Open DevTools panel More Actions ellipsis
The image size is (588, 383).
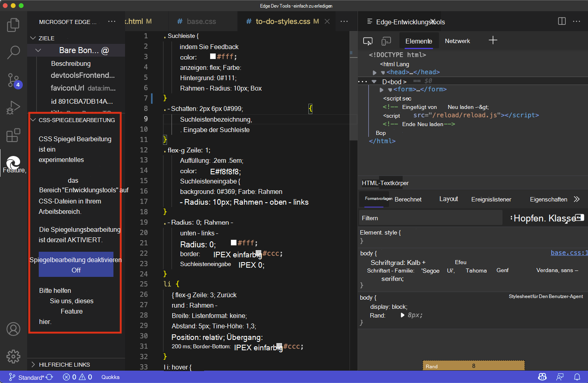coord(576,21)
